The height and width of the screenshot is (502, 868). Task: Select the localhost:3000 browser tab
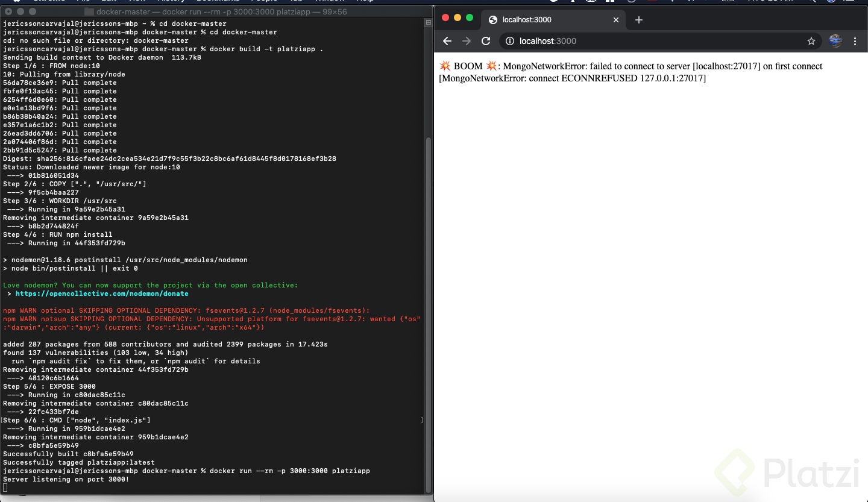(554, 20)
